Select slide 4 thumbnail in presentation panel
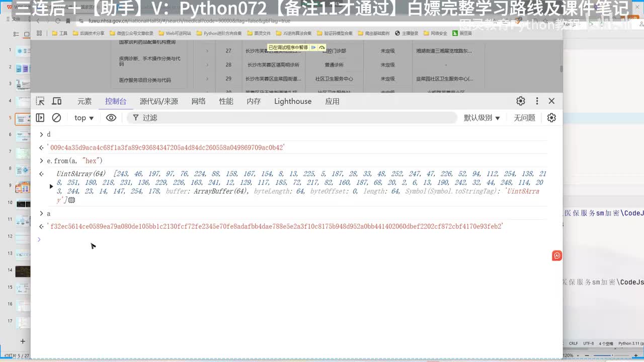The image size is (644, 362). [23, 102]
